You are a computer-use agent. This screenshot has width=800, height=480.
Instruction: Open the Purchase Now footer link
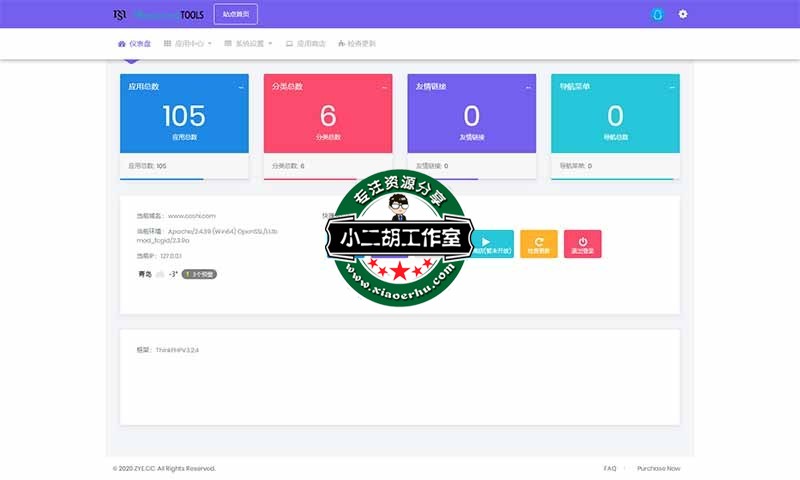[658, 468]
